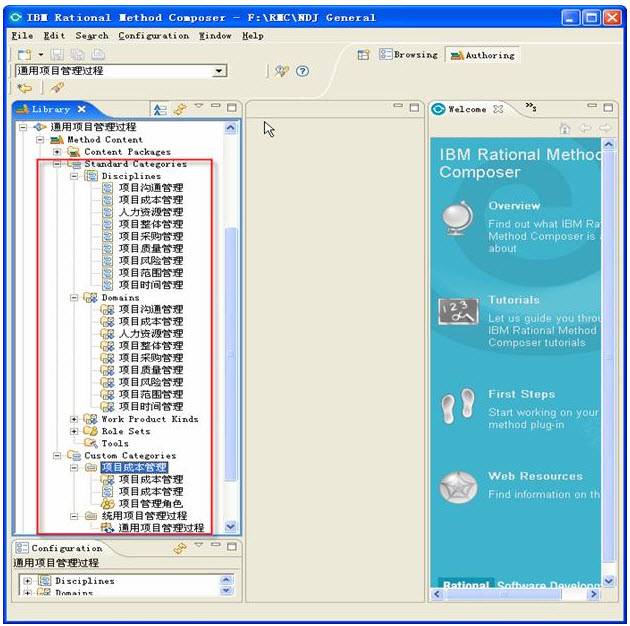Collapse the Disciplines tree node

75,176
